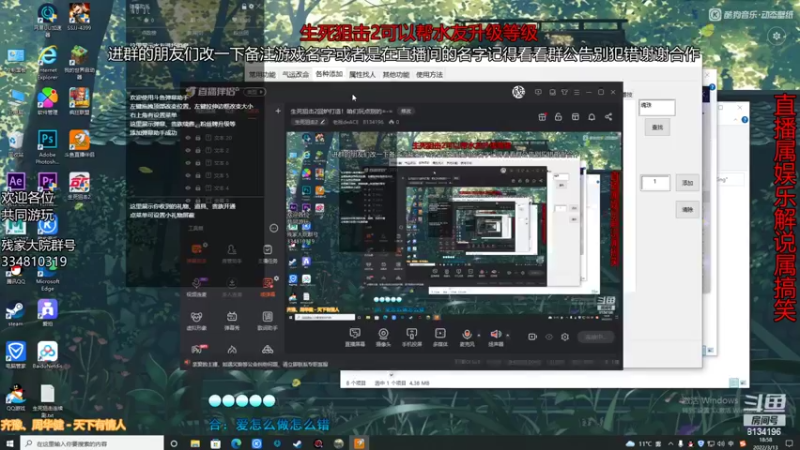
Task: Open File Explorer from taskbar
Action: [195, 443]
